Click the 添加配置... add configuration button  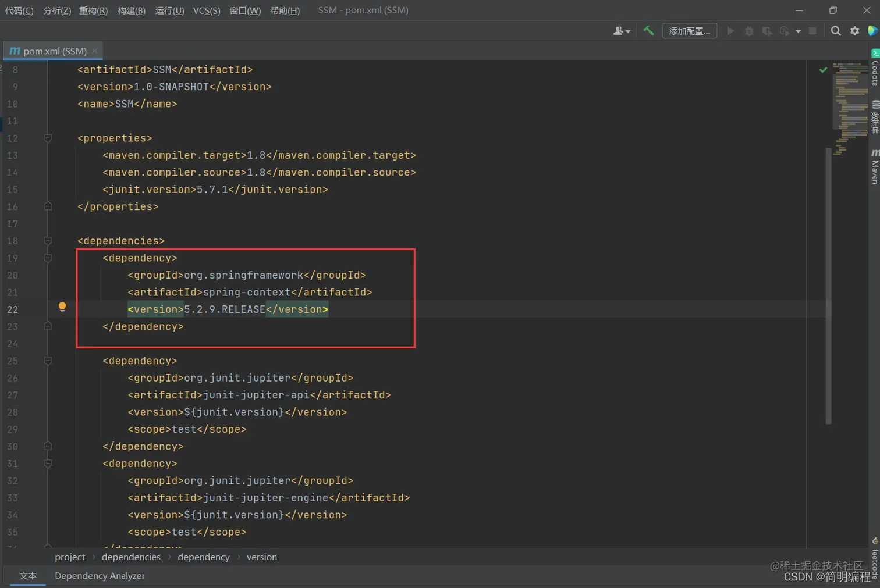690,31
